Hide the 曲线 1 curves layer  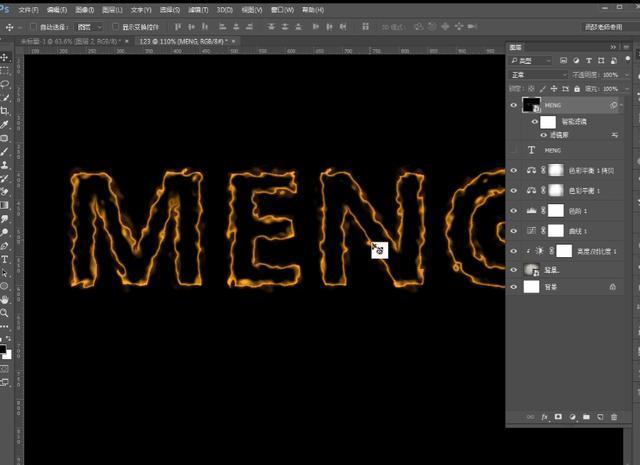click(x=513, y=231)
